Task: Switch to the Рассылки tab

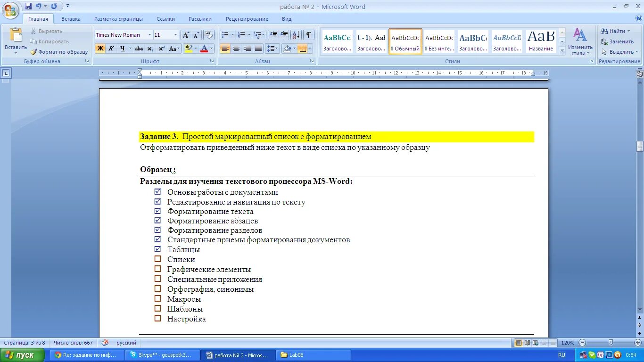Action: pos(200,19)
